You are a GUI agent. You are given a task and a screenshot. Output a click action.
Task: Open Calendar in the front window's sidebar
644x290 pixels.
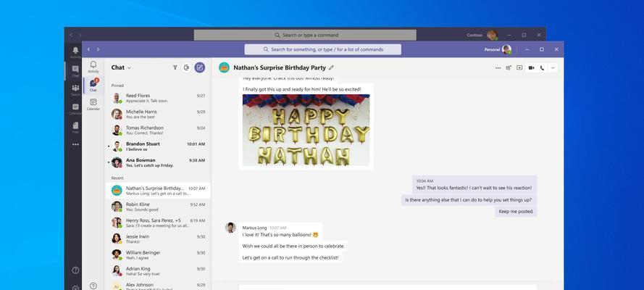pos(93,104)
